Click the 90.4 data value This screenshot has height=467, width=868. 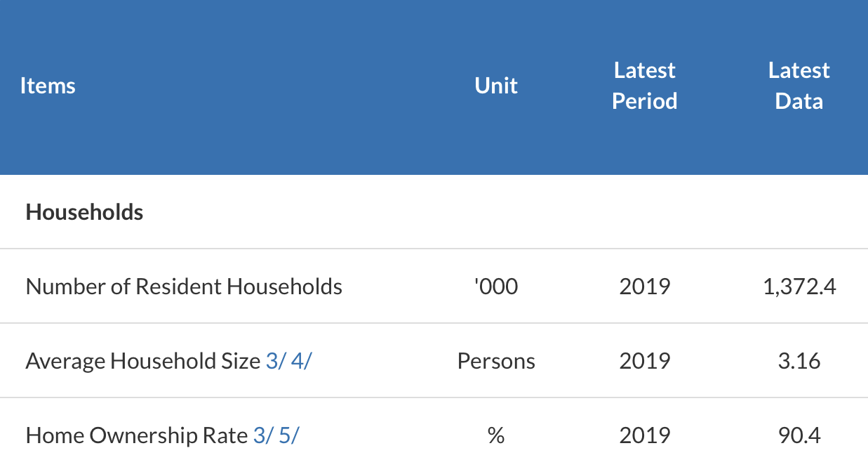click(799, 435)
